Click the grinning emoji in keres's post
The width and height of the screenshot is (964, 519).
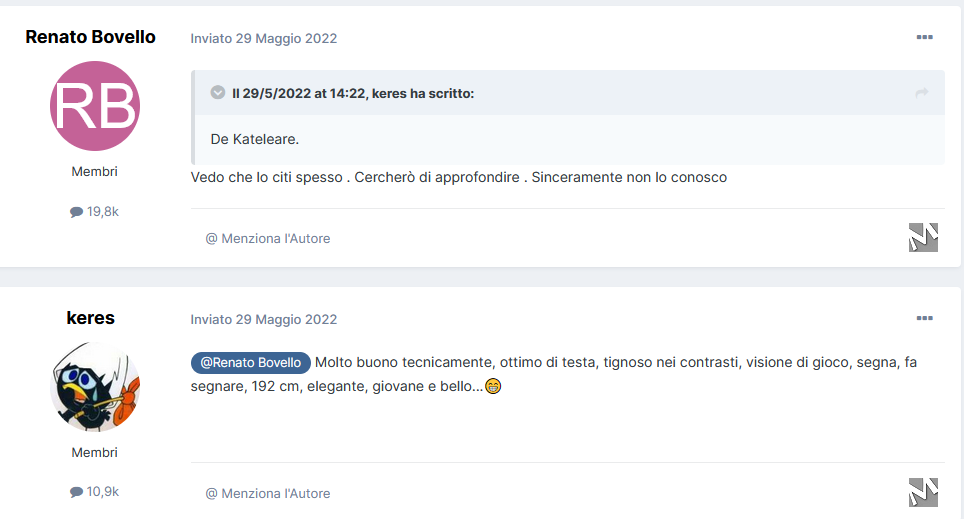pyautogui.click(x=493, y=386)
